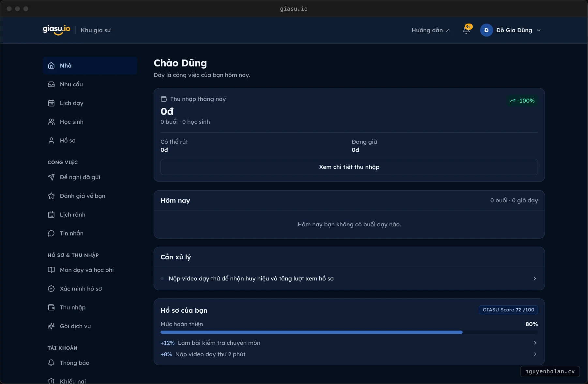Open the notifications bell icon
588x384 pixels.
point(466,30)
